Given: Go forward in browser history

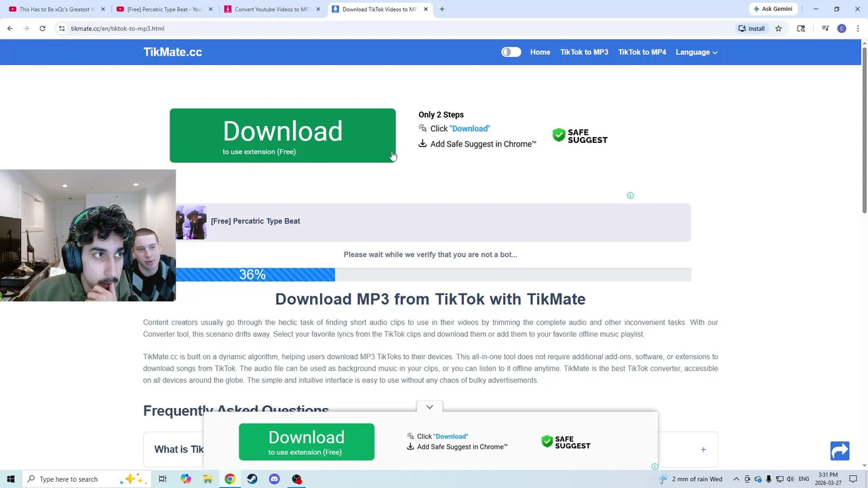Looking at the screenshot, I should click(x=26, y=28).
